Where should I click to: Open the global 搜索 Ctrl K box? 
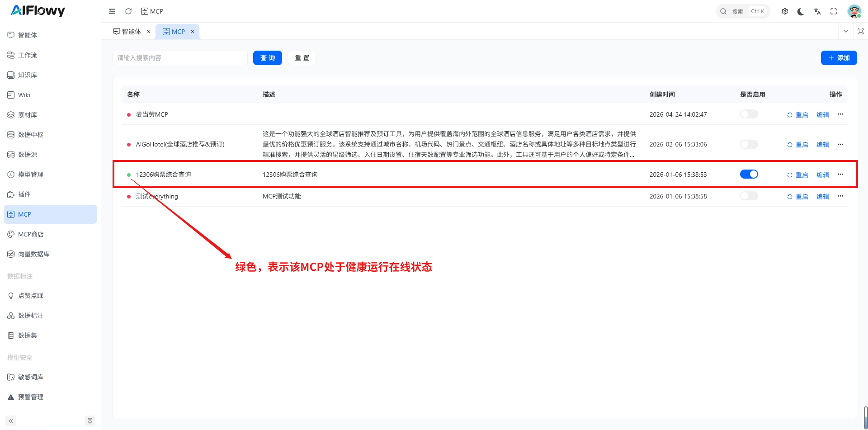[743, 11]
